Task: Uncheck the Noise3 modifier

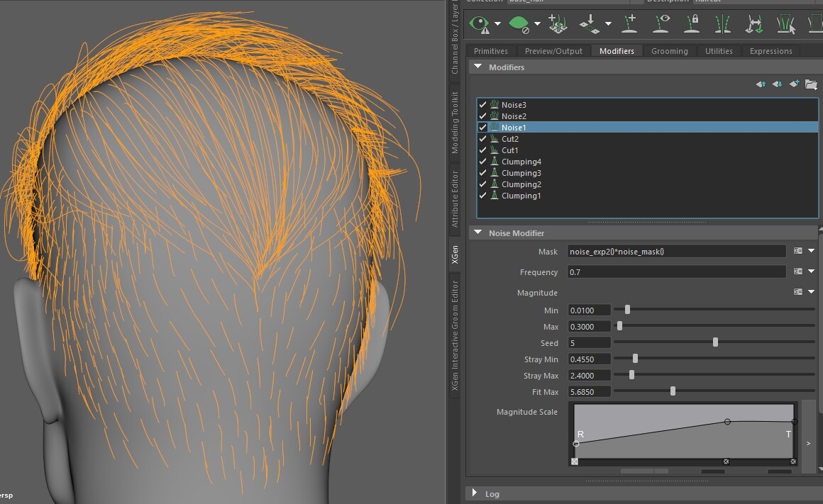Action: coord(483,105)
